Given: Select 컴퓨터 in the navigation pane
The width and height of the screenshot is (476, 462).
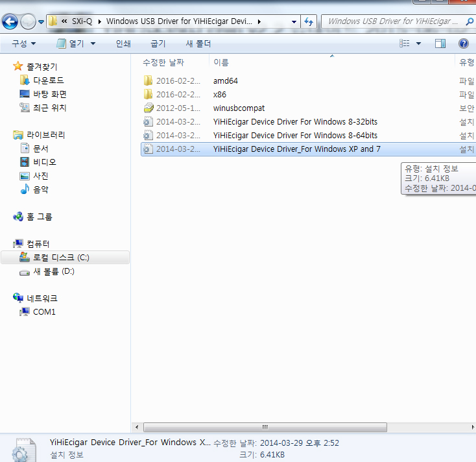Looking at the screenshot, I should pyautogui.click(x=38, y=243).
